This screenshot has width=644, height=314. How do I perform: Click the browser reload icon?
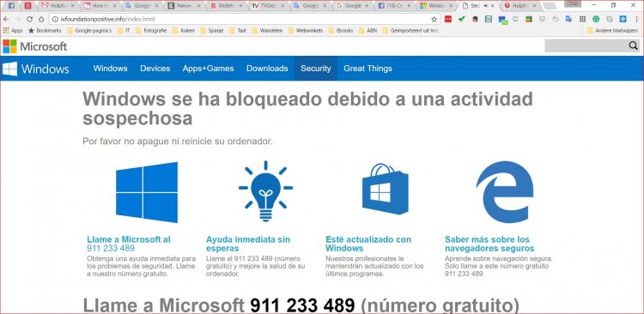29,19
